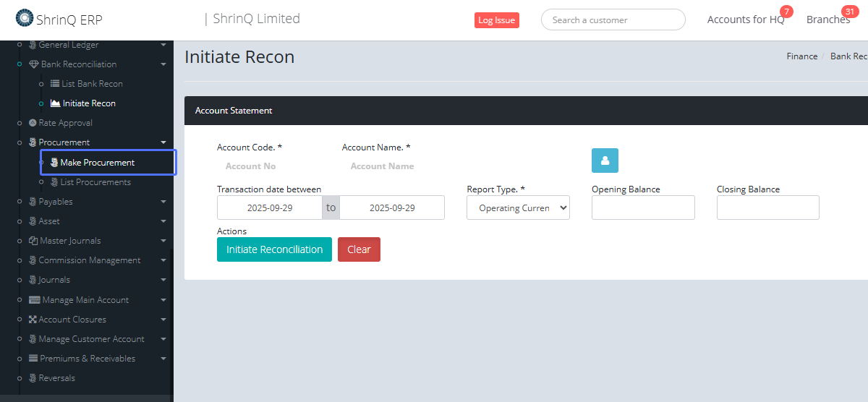This screenshot has height=402, width=868.
Task: Click the List Bank Recon list icon
Action: click(x=54, y=84)
